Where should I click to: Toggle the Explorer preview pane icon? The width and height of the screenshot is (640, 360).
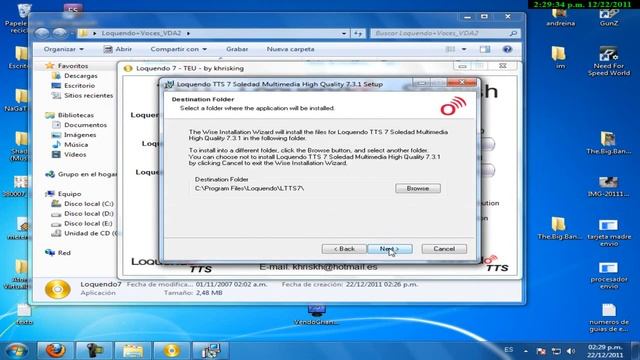click(x=484, y=49)
